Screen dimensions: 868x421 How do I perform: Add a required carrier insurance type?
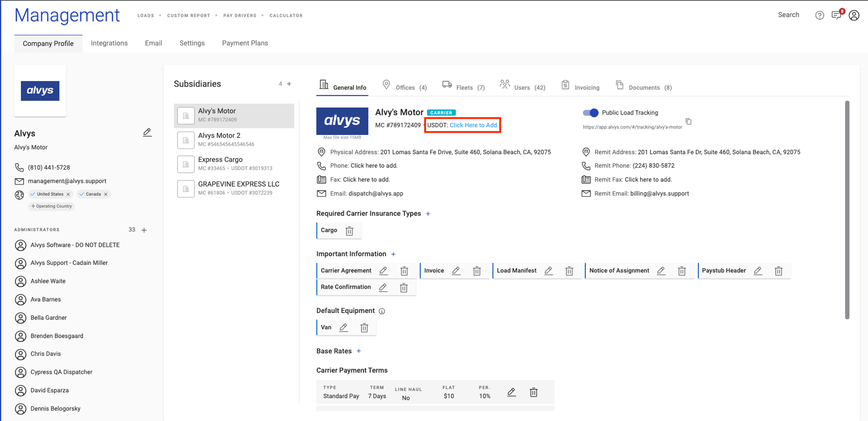click(428, 214)
